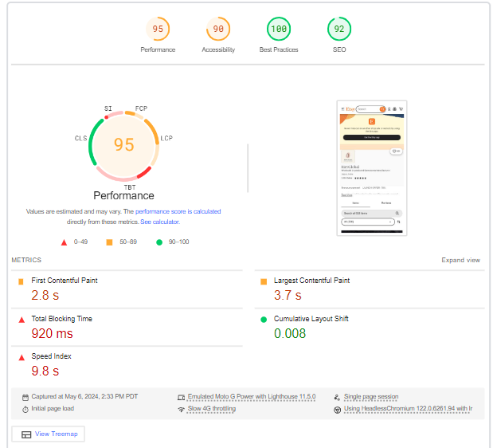Viewport: 493px width, 448px height.
Task: Click the red triangle 0–49 legend icon
Action: pos(64,242)
